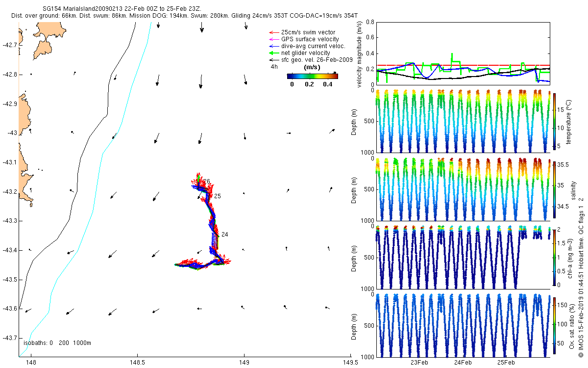588x368 pixels.
Task: Click day marker '26' on glider track
Action: [207, 181]
